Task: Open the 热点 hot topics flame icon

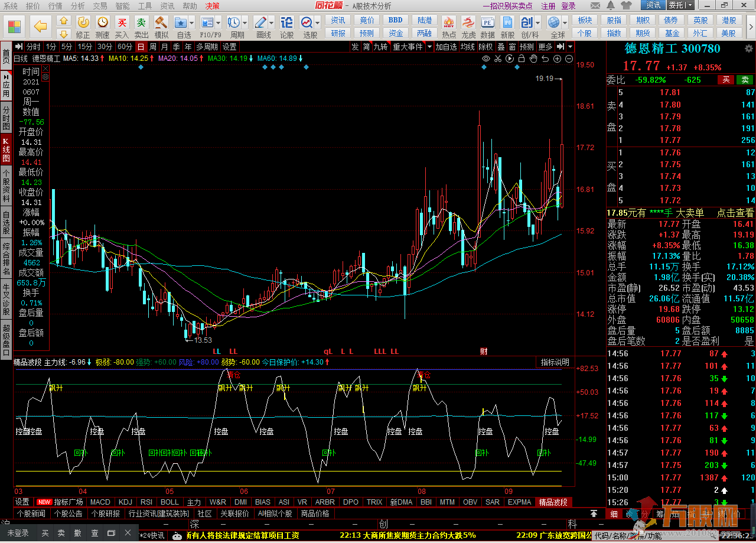Action: click(449, 22)
